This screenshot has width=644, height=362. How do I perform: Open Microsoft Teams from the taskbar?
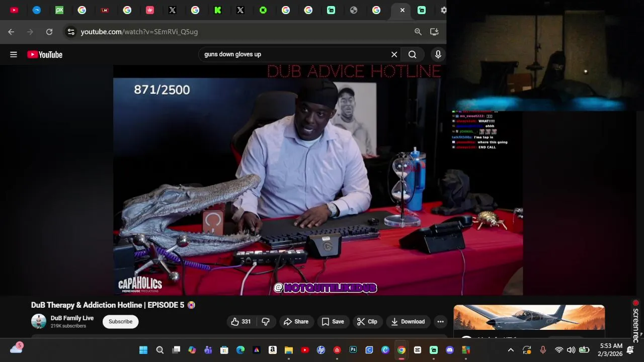pyautogui.click(x=208, y=350)
